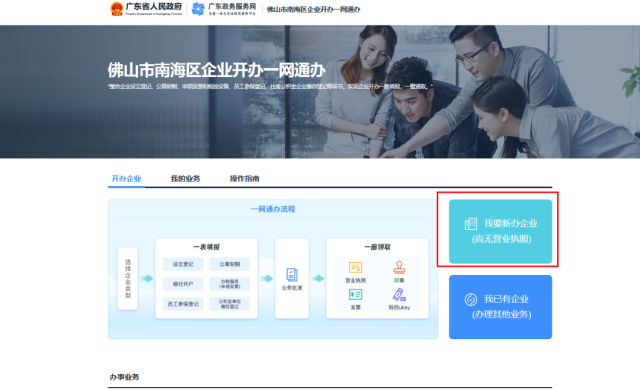Click 我已有企业 (办理其他业务) button
The height and width of the screenshot is (390, 640).
click(x=500, y=307)
